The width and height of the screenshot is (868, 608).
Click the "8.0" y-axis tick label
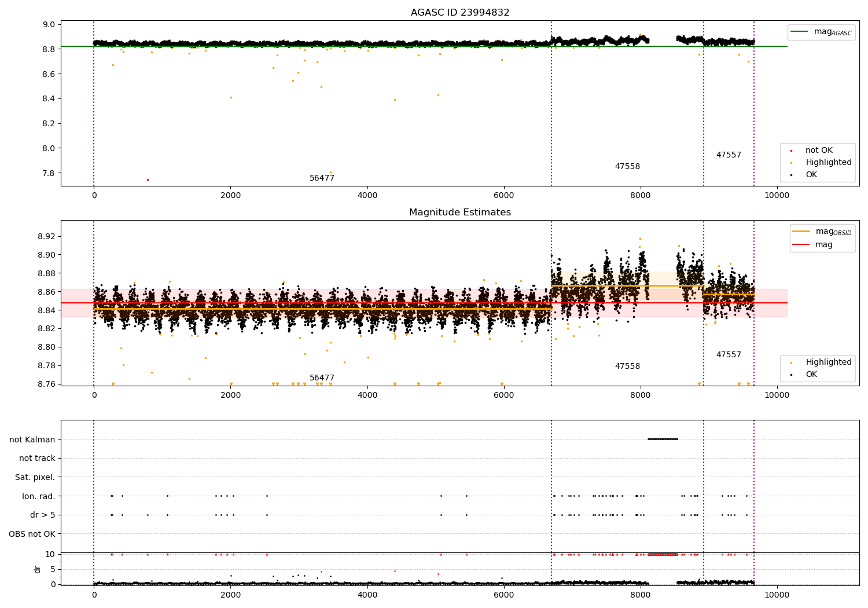click(x=49, y=149)
